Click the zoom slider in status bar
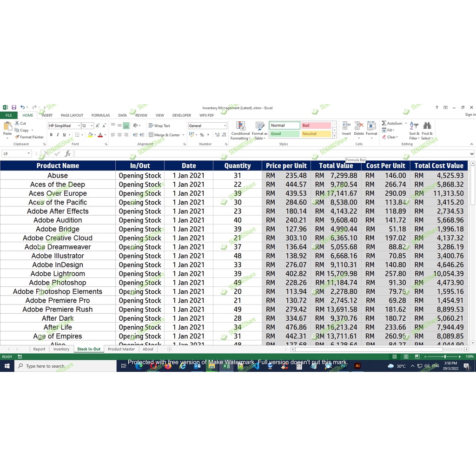 [x=445, y=357]
